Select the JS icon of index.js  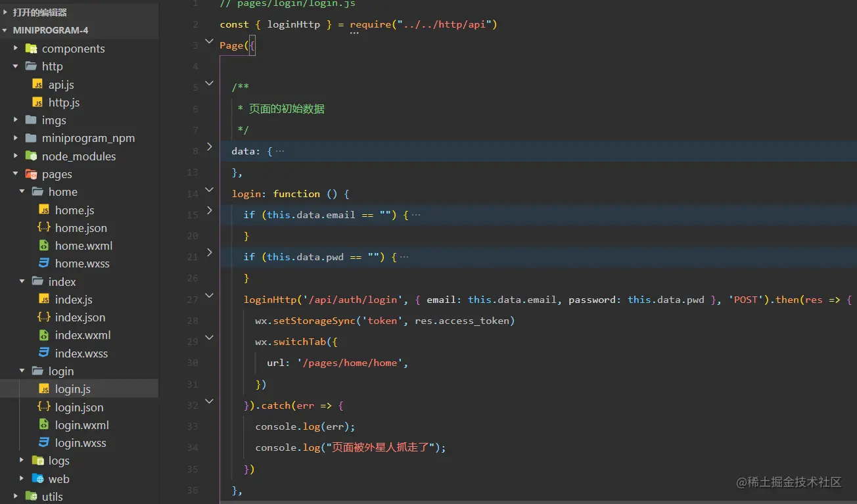(44, 299)
